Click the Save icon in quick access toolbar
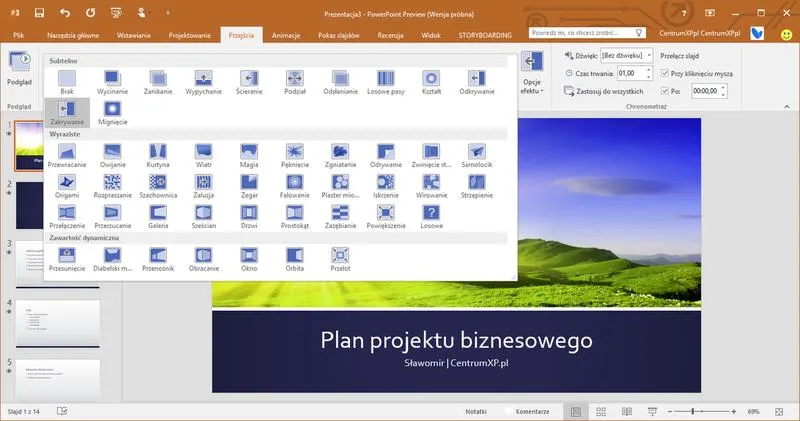This screenshot has height=421, width=800. (x=39, y=13)
